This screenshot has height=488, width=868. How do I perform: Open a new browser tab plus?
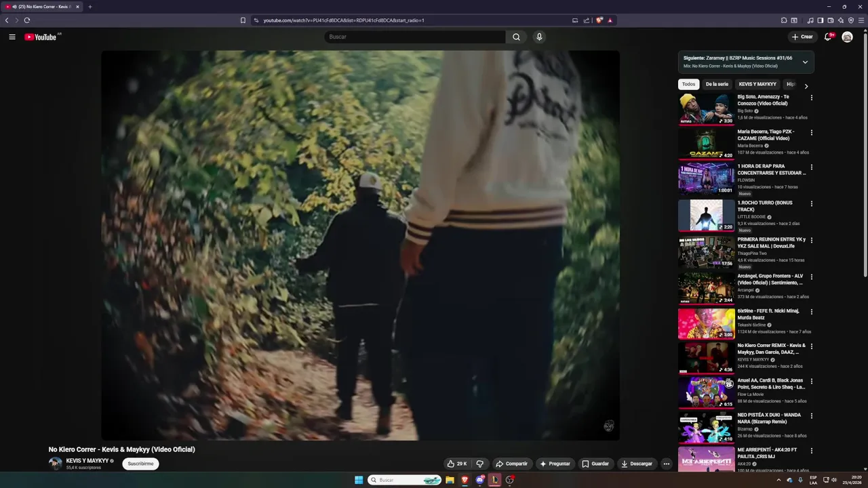click(90, 7)
